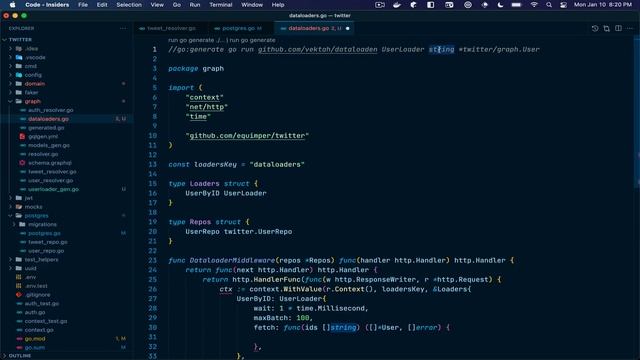Expand the uuid folder
The width and height of the screenshot is (640, 360).
coord(11,268)
